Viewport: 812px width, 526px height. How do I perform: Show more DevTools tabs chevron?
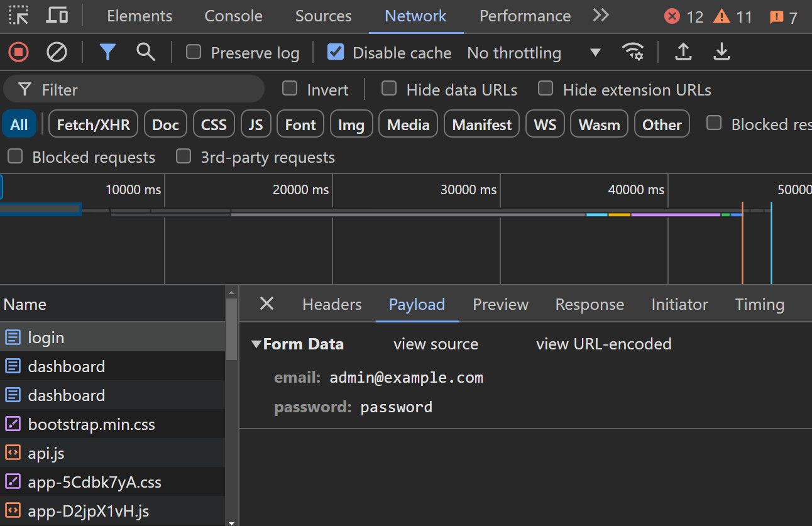pos(601,15)
